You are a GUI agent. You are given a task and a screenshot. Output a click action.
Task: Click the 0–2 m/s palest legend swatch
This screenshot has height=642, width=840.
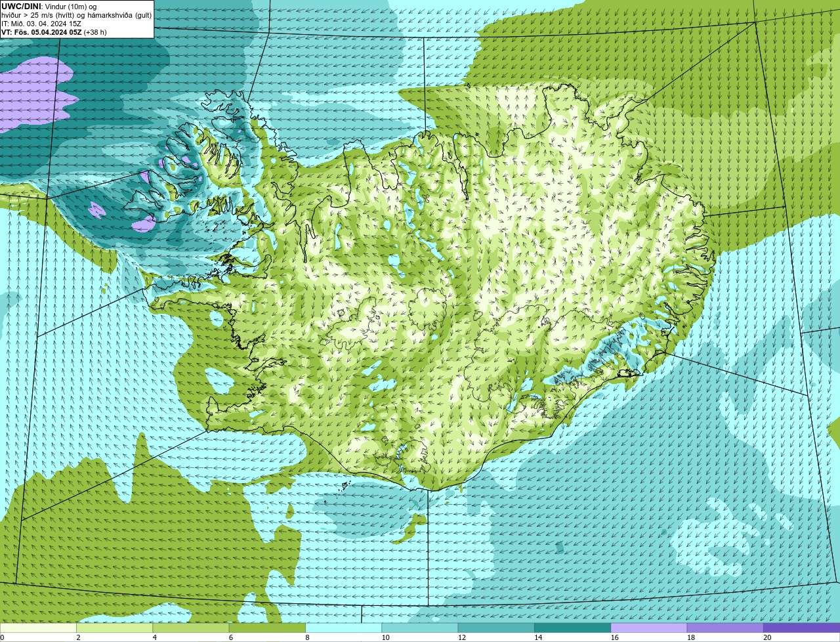click(39, 628)
